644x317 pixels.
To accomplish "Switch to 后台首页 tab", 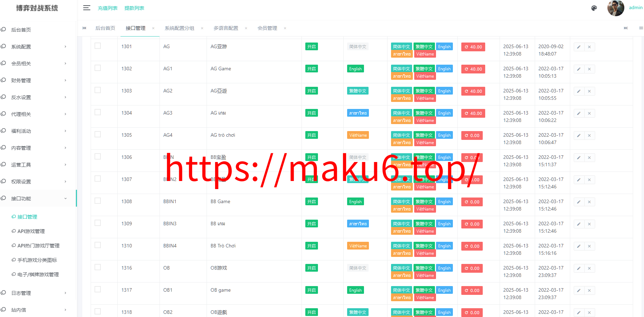I will [105, 28].
